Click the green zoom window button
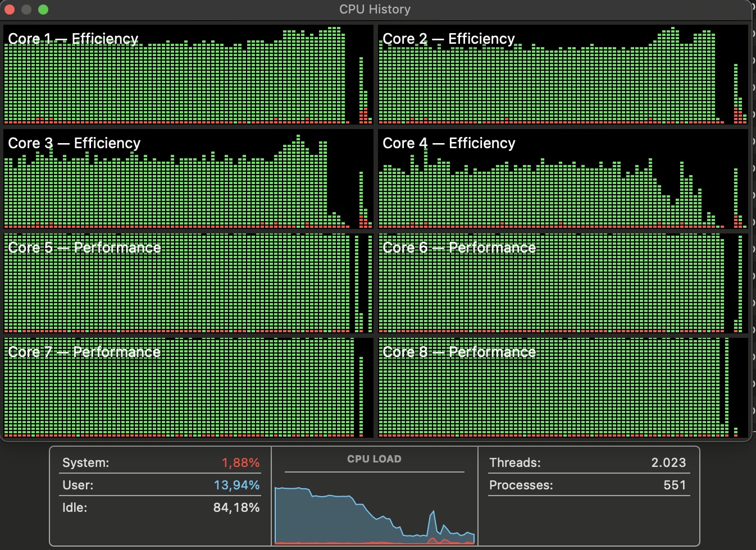 pyautogui.click(x=43, y=10)
